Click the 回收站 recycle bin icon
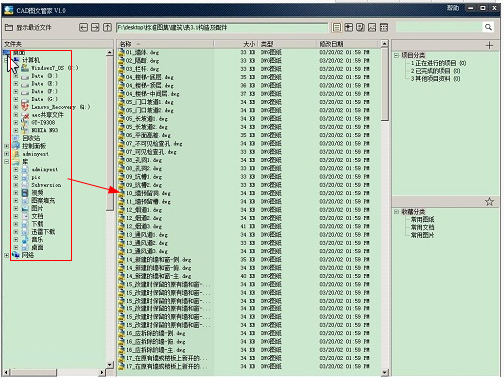This screenshot has width=504, height=377. [x=16, y=138]
